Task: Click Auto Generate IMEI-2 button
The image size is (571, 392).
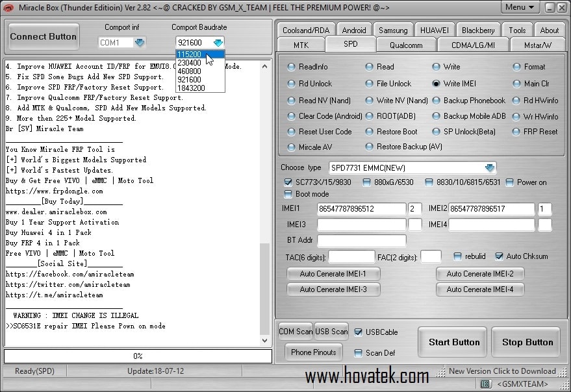Action: point(480,274)
